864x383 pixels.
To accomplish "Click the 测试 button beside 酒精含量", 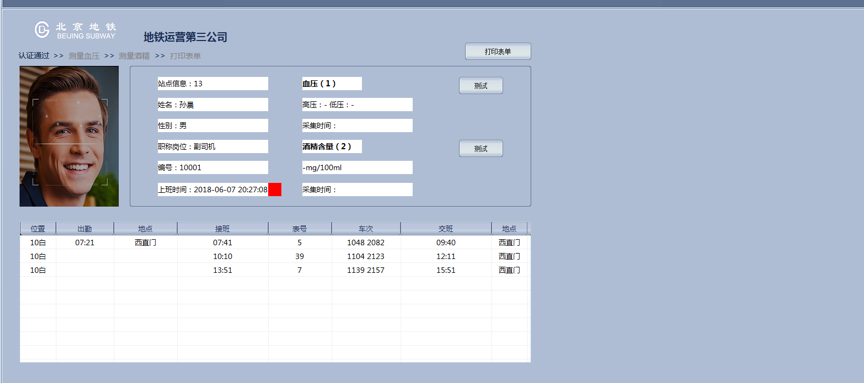I will [x=481, y=149].
